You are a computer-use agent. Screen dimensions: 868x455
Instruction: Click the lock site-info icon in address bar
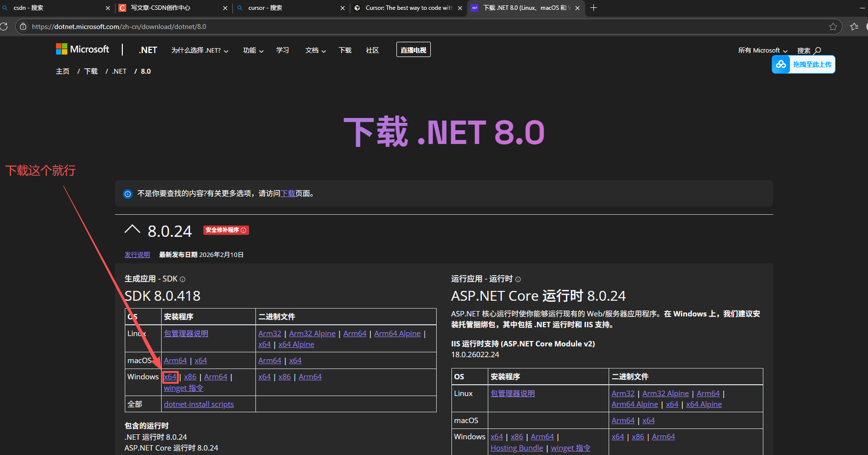[23, 27]
